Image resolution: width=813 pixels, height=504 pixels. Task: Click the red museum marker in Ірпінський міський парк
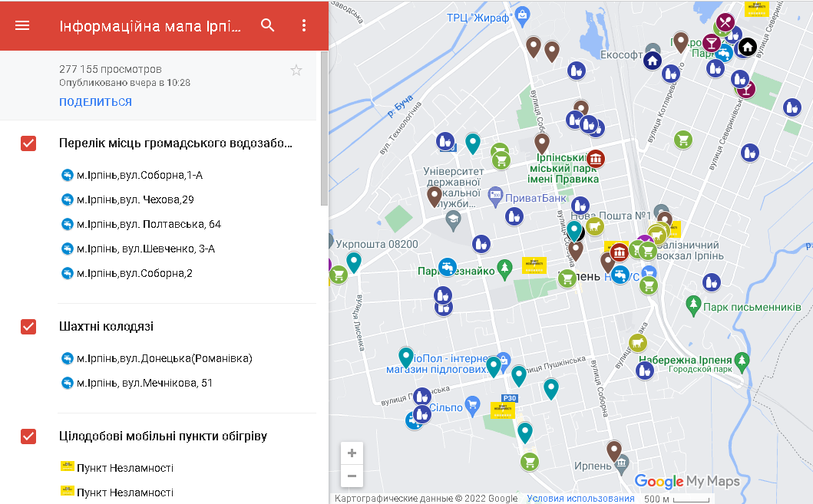[x=595, y=159]
